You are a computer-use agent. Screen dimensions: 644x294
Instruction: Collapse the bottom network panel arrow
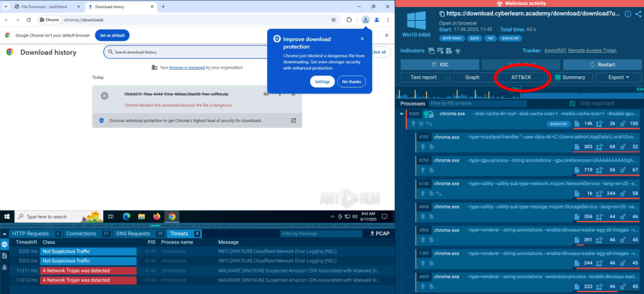tap(4, 234)
